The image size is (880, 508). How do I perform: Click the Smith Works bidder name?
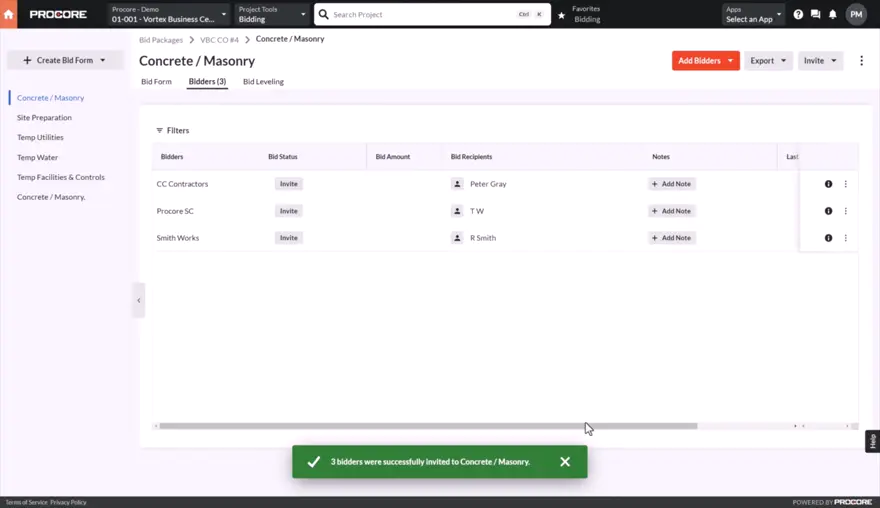pyautogui.click(x=178, y=238)
